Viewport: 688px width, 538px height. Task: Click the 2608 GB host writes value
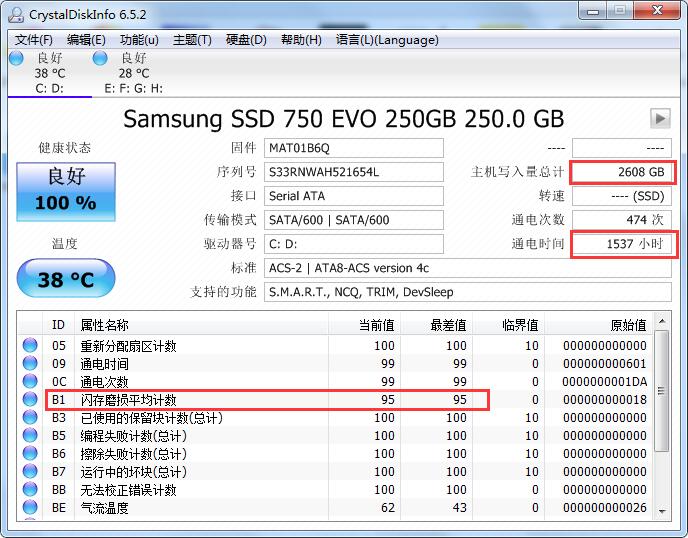(622, 172)
